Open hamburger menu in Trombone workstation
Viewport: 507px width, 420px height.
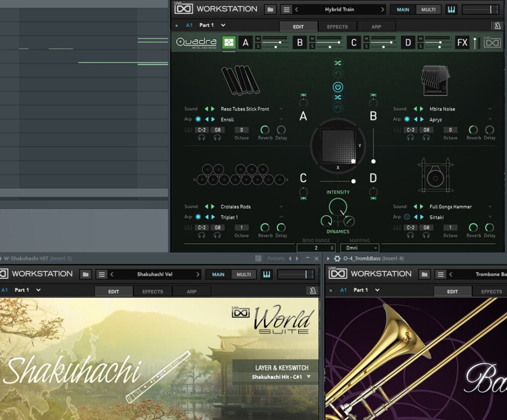(440, 274)
